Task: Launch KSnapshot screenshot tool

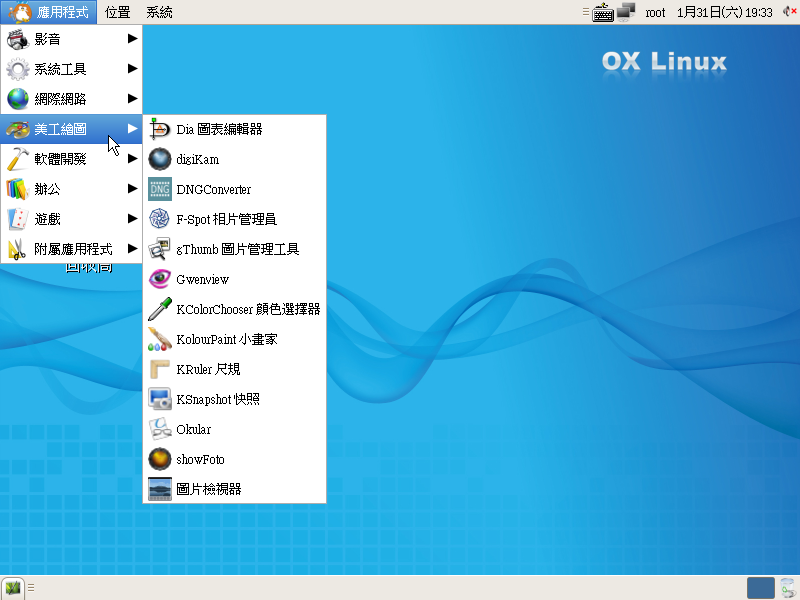Action: coord(217,399)
